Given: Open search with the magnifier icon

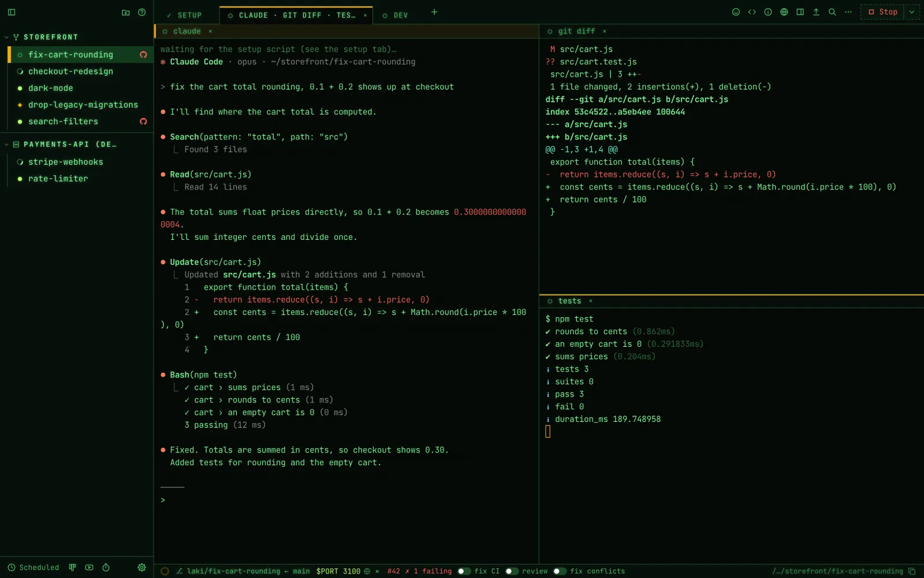Looking at the screenshot, I should 832,12.
